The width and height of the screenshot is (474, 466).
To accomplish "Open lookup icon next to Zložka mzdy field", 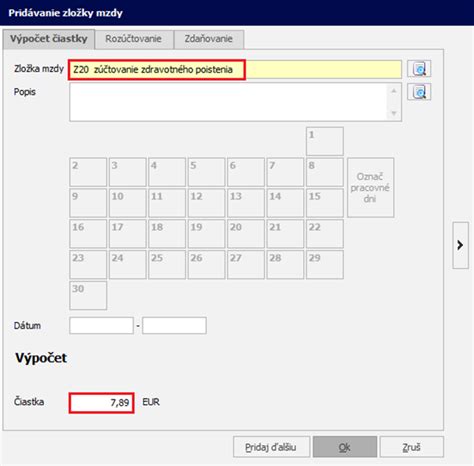I will coord(419,69).
